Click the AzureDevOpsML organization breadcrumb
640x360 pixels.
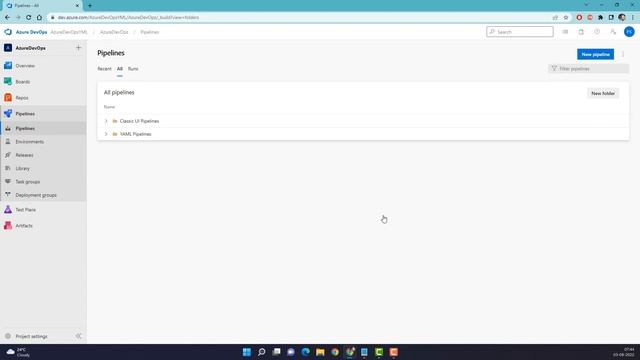point(69,32)
